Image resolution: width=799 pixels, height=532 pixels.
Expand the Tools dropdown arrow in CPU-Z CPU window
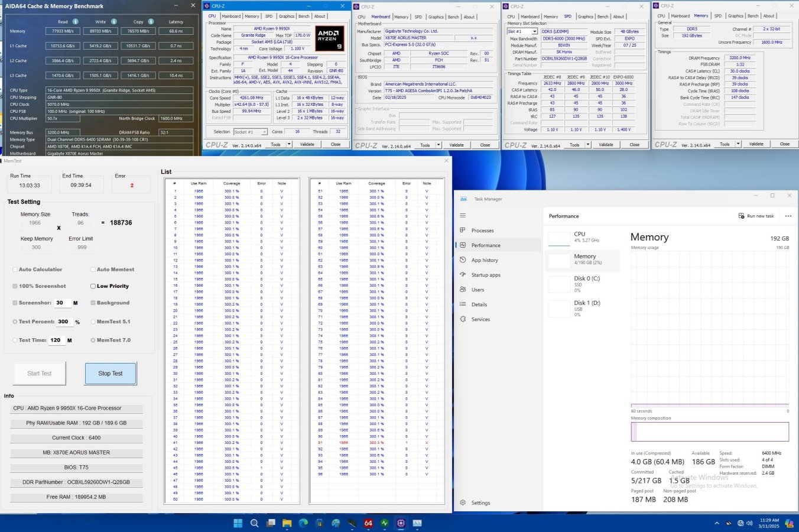coord(289,144)
